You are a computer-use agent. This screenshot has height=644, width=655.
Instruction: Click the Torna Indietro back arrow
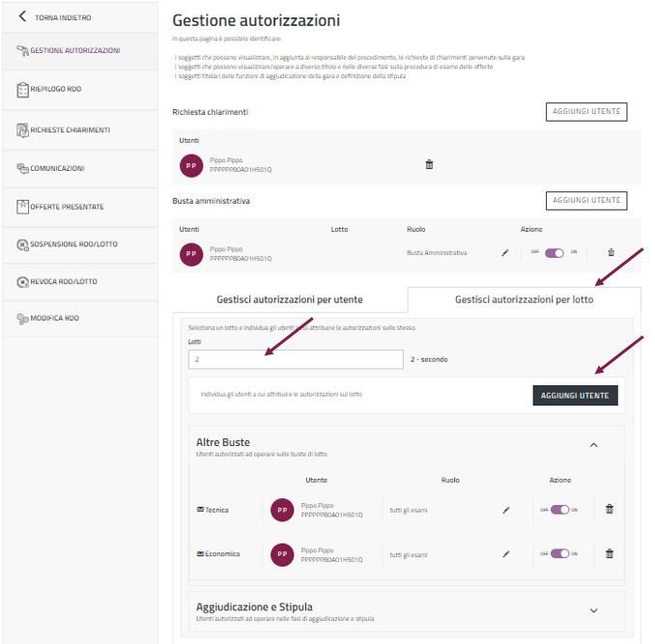tap(23, 16)
